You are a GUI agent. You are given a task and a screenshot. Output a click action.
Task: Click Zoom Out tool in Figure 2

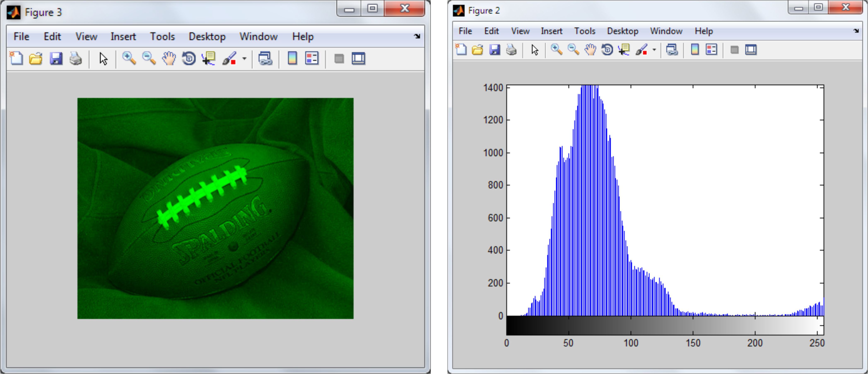pyautogui.click(x=573, y=50)
